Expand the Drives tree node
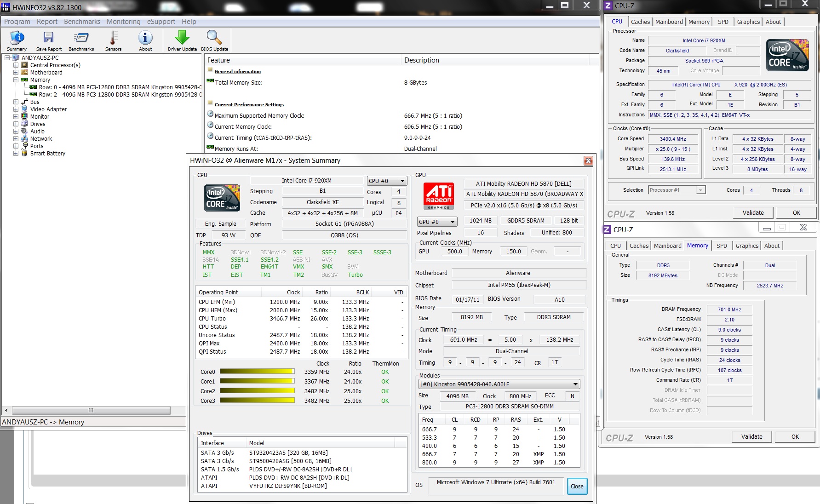This screenshot has height=504, width=820. pyautogui.click(x=16, y=124)
